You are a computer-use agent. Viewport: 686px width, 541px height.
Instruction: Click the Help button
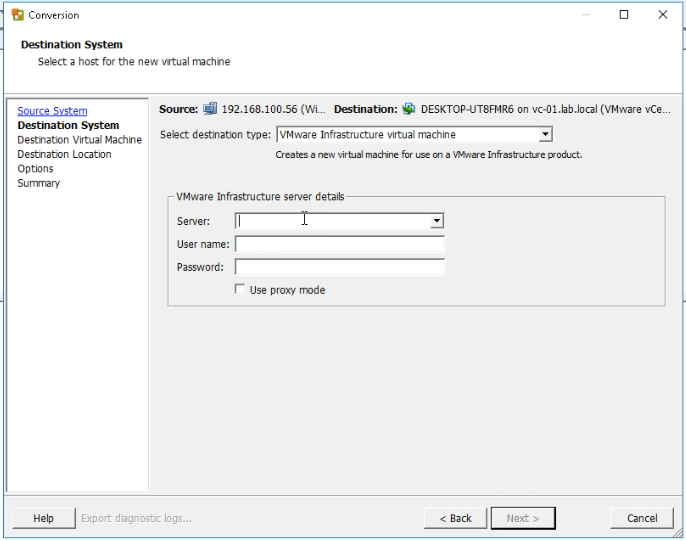(x=43, y=518)
